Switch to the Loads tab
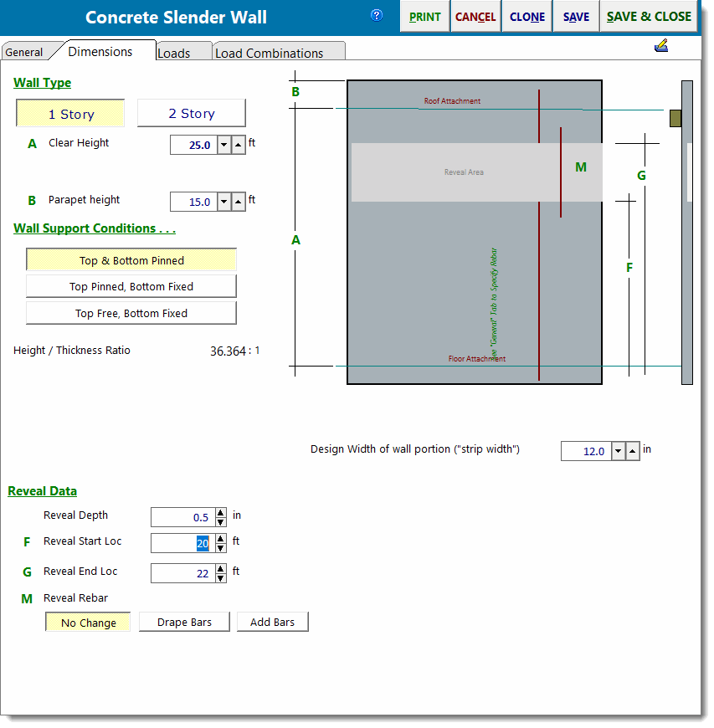The image size is (714, 728). pyautogui.click(x=174, y=53)
